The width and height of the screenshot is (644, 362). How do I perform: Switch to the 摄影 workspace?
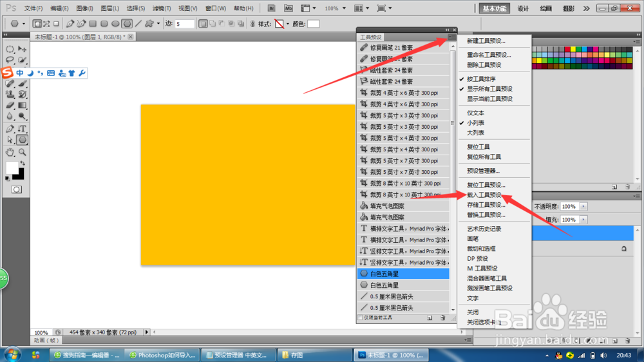pyautogui.click(x=569, y=8)
